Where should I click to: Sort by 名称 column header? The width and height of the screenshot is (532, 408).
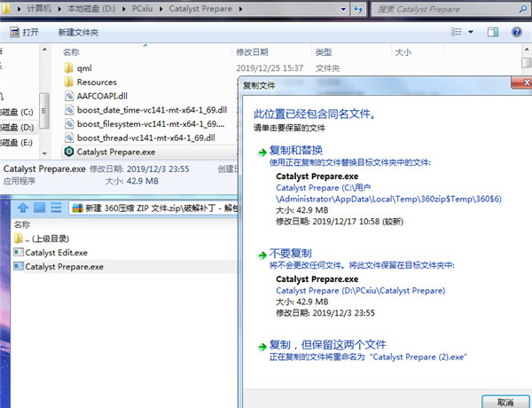[x=71, y=52]
